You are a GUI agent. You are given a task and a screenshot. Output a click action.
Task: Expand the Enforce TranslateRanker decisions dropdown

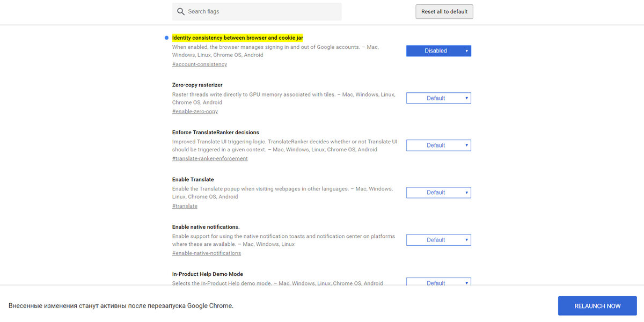point(438,145)
